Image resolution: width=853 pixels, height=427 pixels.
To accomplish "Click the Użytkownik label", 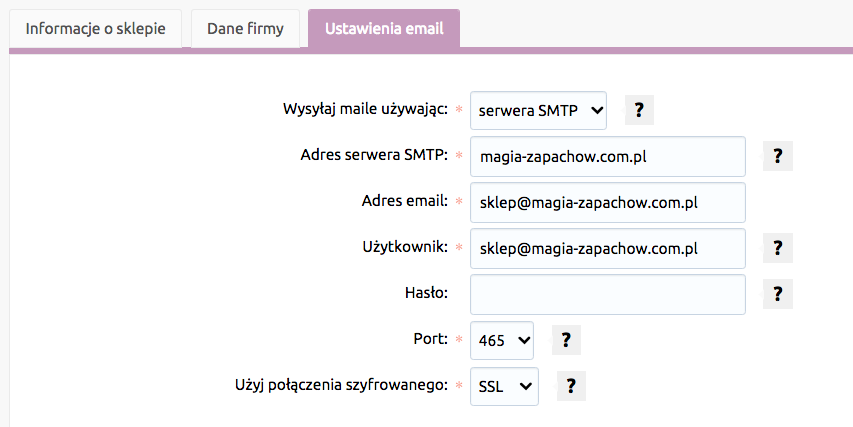I will (405, 247).
